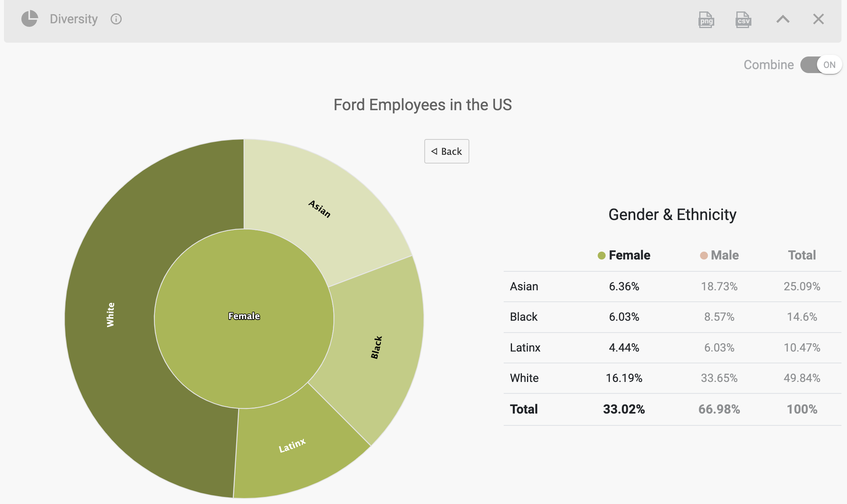Click the 6.36% Asian female value
Image resolution: width=847 pixels, height=504 pixels.
[x=624, y=286]
